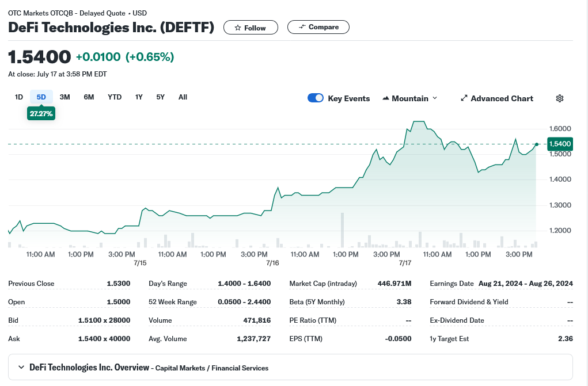Image resolution: width=588 pixels, height=386 pixels.
Task: Click the expand arrow icon beside Advanced Chart
Action: coord(464,98)
